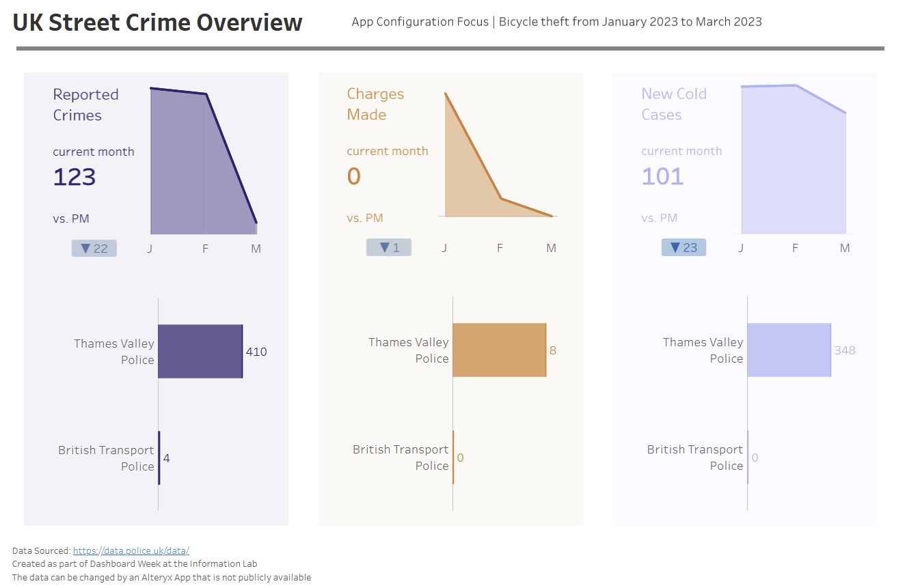Click the Reported Crimes current month value 123
Image resolution: width=907 pixels, height=588 pixels.
coord(75,178)
